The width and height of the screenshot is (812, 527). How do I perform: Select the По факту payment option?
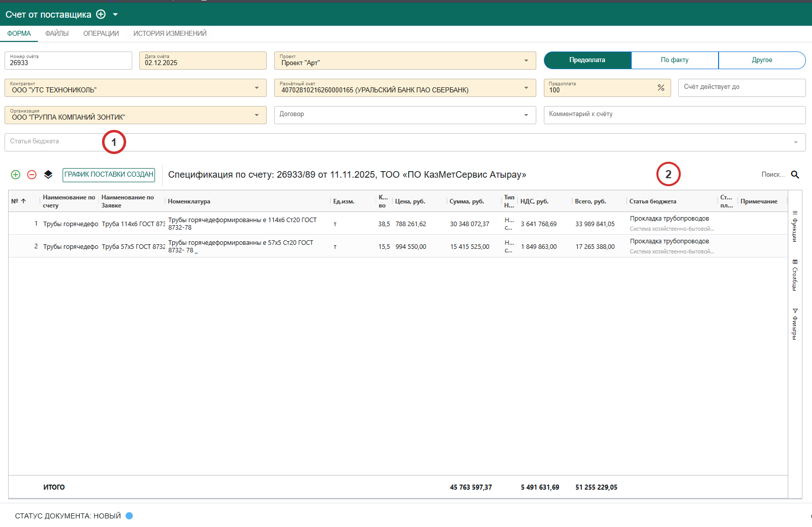coord(675,60)
